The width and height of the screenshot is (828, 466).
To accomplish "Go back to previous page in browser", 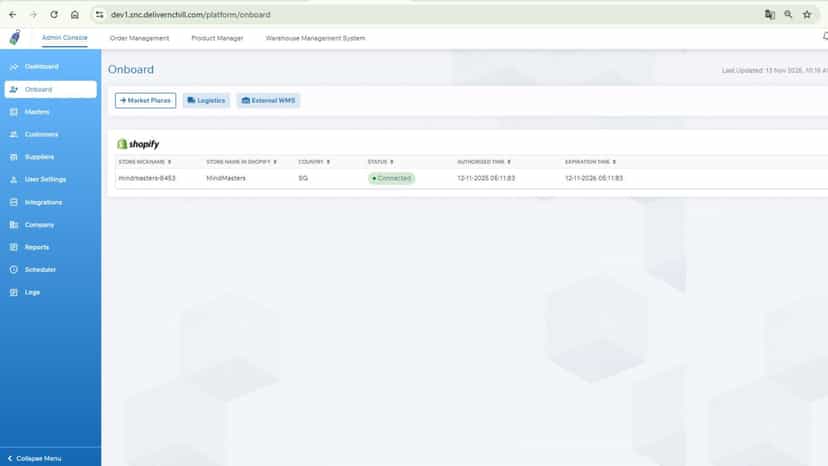I will 13,15.
